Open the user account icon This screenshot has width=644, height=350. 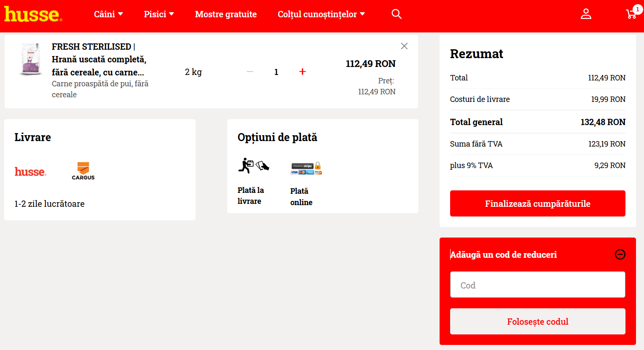pyautogui.click(x=586, y=14)
